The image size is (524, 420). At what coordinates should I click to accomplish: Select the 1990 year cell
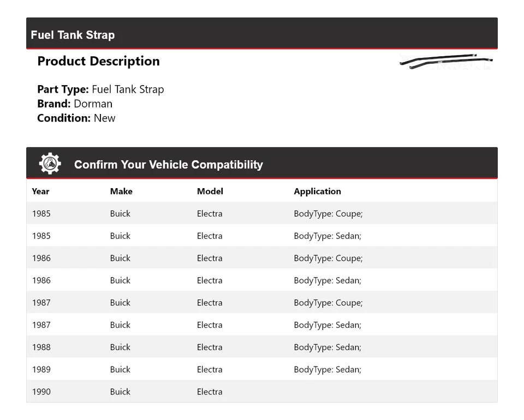click(x=41, y=392)
